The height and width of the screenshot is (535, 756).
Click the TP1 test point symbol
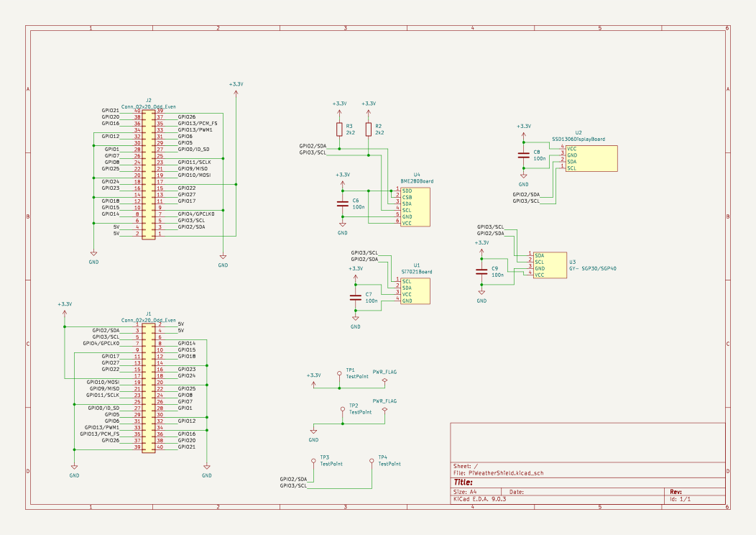pyautogui.click(x=339, y=375)
